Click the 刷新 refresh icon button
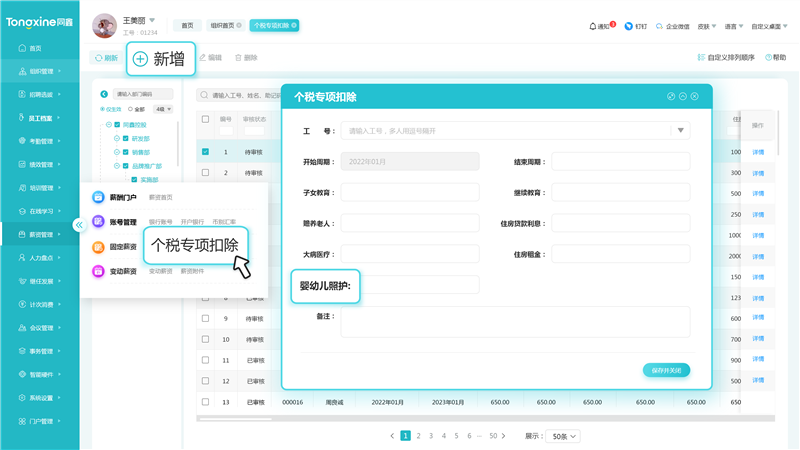Screen dimensions: 800x450 coord(97,58)
